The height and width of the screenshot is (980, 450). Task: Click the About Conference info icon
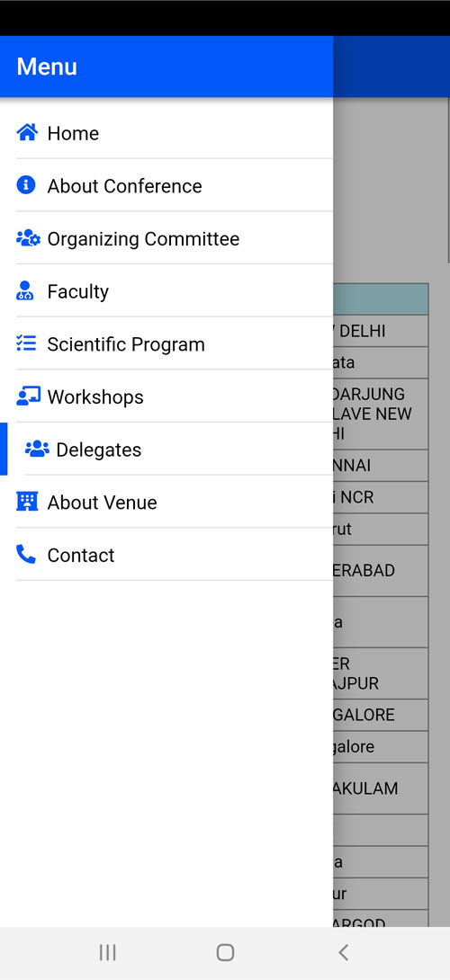[26, 185]
